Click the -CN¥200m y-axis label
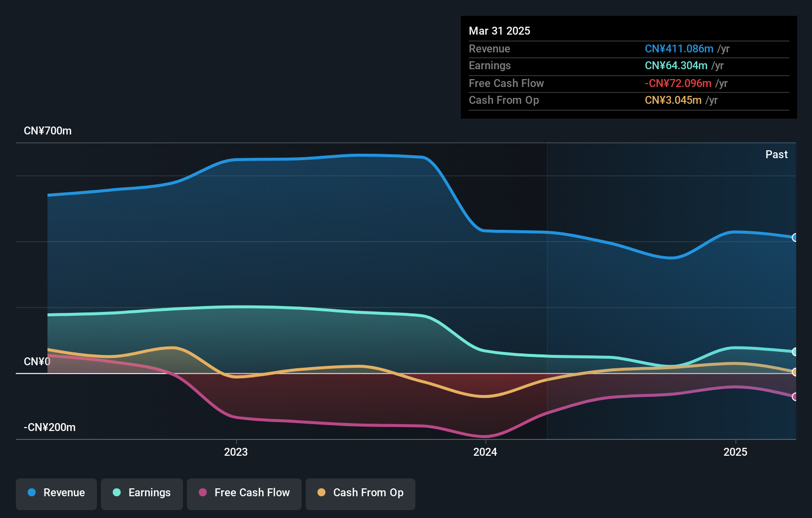812x518 pixels. pyautogui.click(x=49, y=428)
